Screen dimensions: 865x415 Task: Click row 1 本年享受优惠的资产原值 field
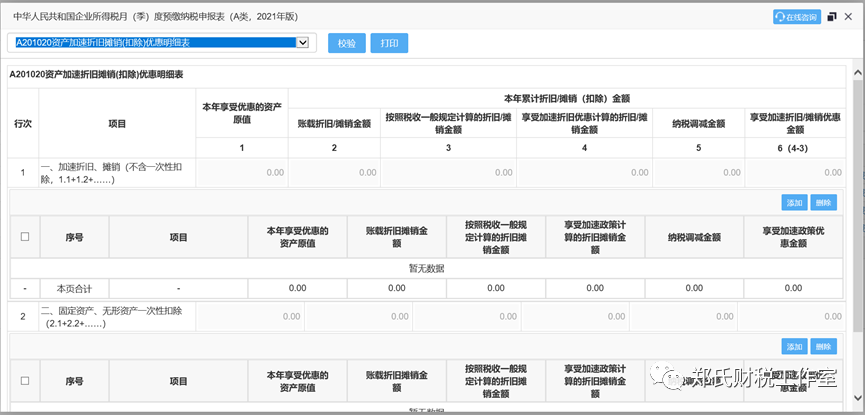click(242, 173)
